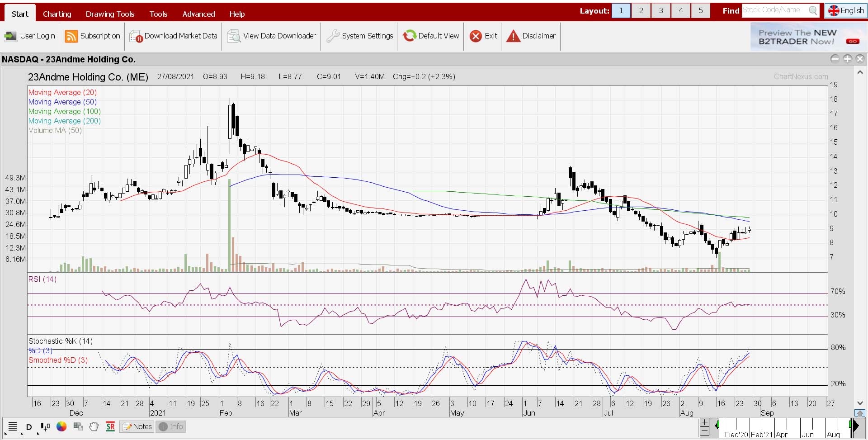Select Moving Average (200) legend
This screenshot has height=440, width=868.
(x=65, y=121)
